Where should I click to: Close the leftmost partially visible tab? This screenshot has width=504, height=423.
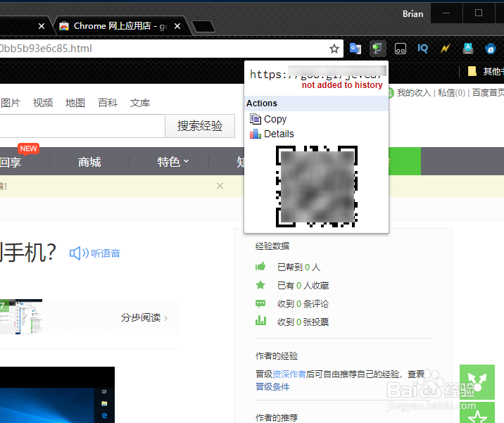(42, 26)
